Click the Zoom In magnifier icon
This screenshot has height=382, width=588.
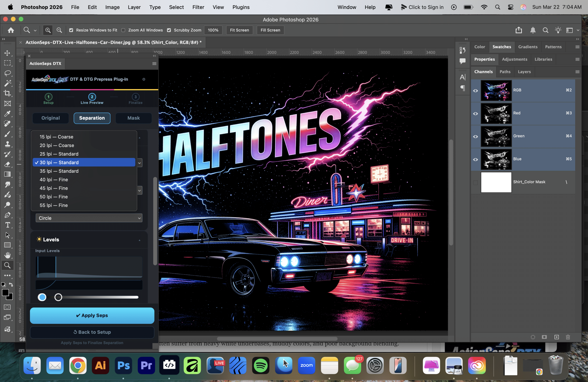click(48, 30)
